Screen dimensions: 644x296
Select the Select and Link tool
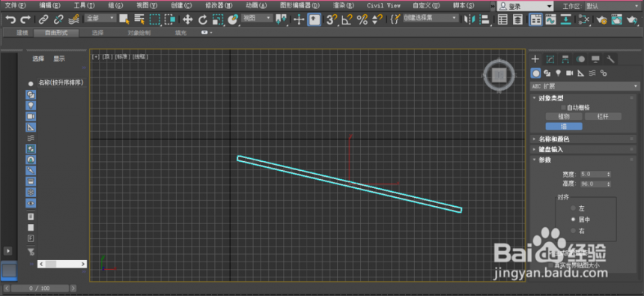43,19
